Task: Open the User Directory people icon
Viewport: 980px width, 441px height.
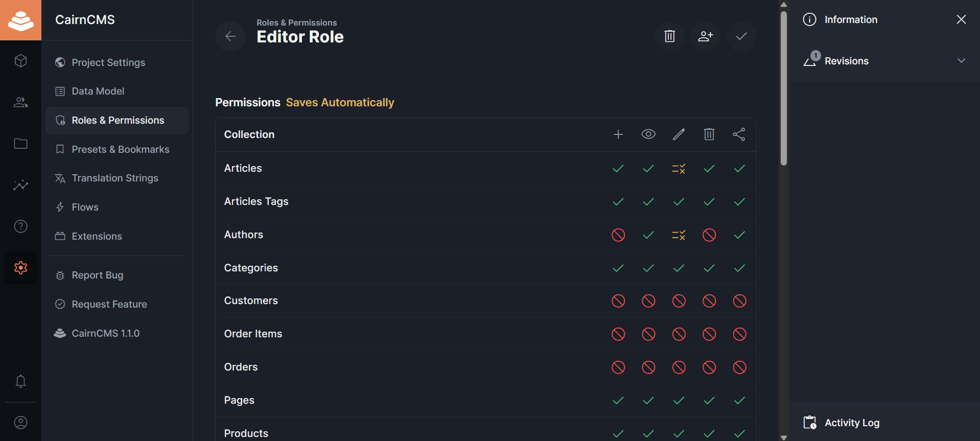Action: click(20, 102)
